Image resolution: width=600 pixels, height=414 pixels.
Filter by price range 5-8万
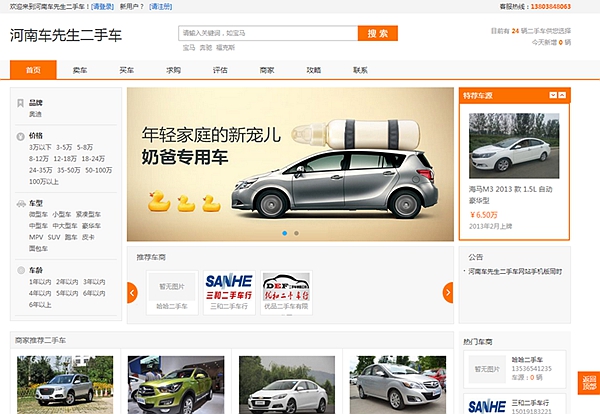tap(84, 147)
